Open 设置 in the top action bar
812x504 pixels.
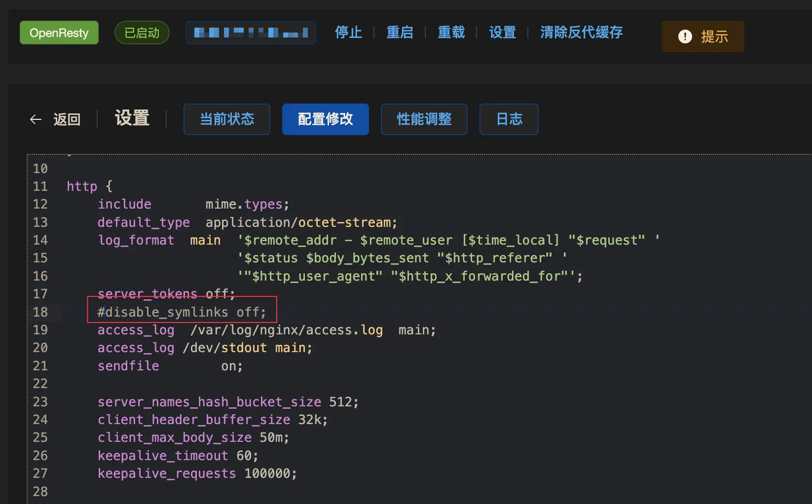pyautogui.click(x=502, y=33)
